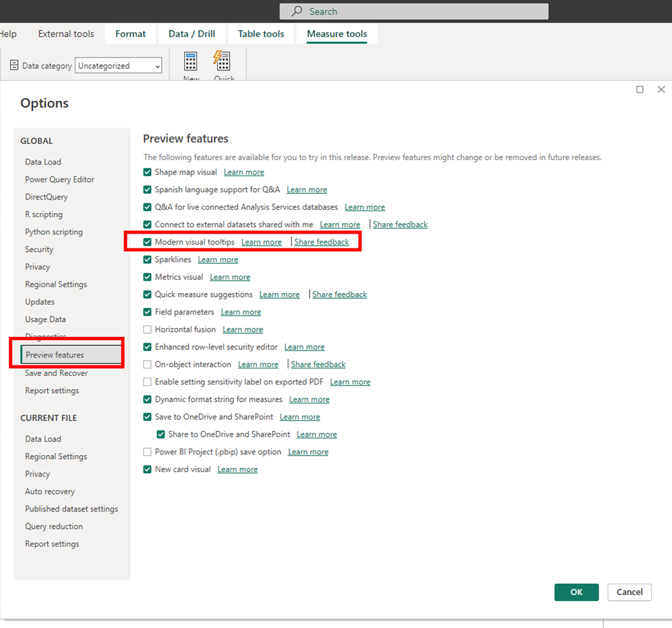Toggle Enhanced row-level security editor
The width and height of the screenshot is (672, 628).
click(148, 347)
